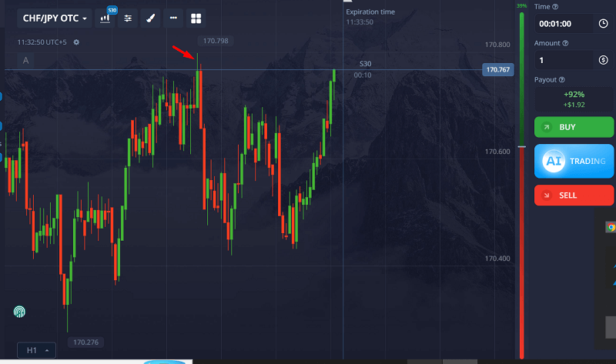Click the clock icon in Time field
Image resolution: width=616 pixels, height=364 pixels.
(x=602, y=23)
